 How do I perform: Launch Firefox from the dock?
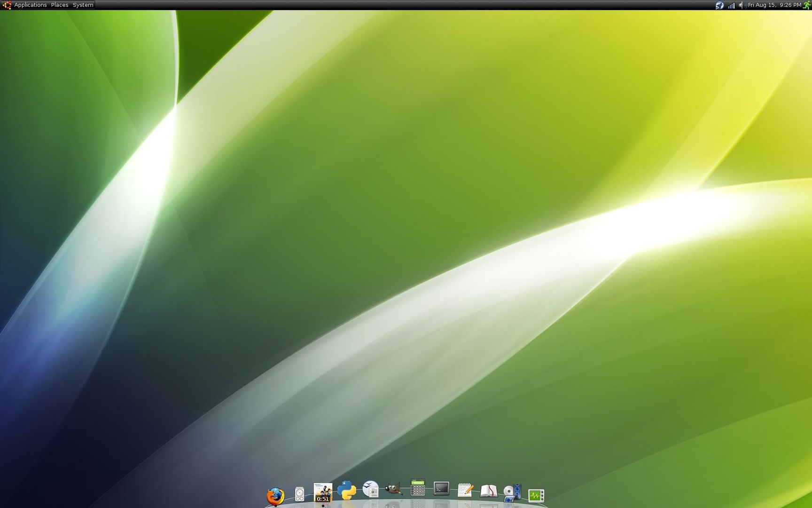click(x=275, y=496)
